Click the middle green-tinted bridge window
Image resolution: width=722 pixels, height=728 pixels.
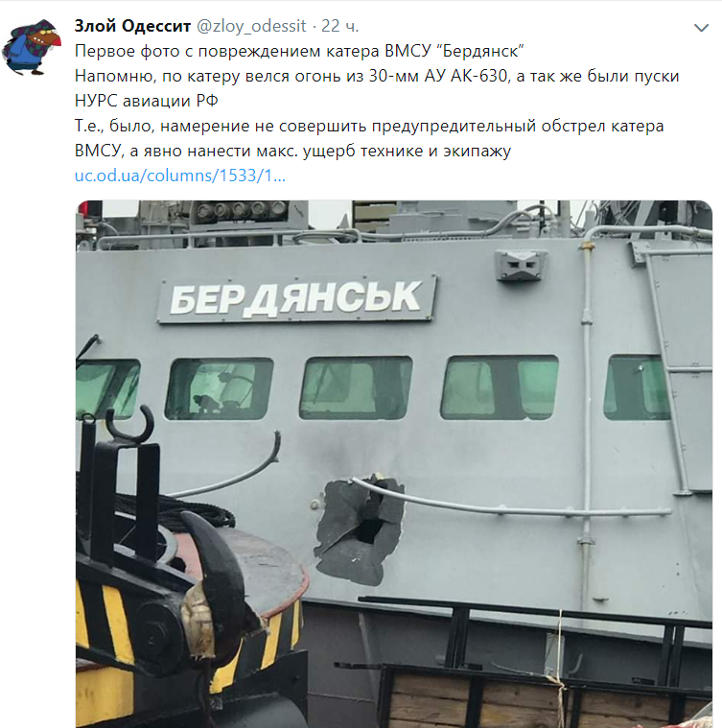click(356, 387)
